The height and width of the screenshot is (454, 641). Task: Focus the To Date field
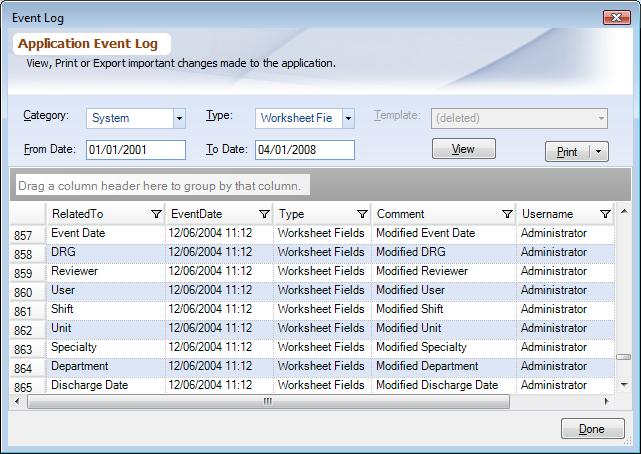coord(305,150)
